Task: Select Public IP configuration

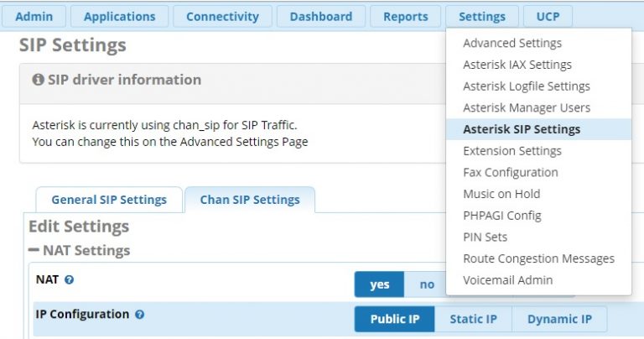Action: click(x=394, y=319)
